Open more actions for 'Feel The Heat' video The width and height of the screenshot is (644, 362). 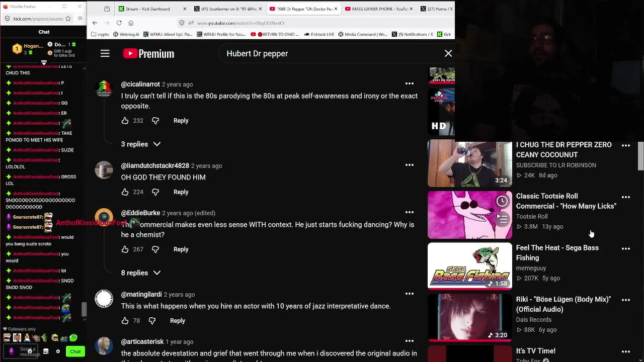626,249
